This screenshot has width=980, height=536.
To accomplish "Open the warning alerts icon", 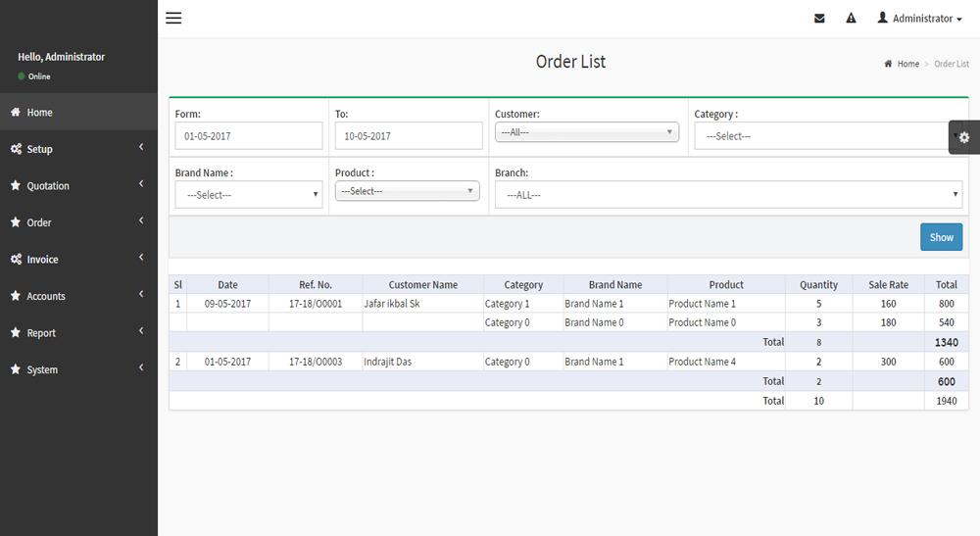I will 851,18.
